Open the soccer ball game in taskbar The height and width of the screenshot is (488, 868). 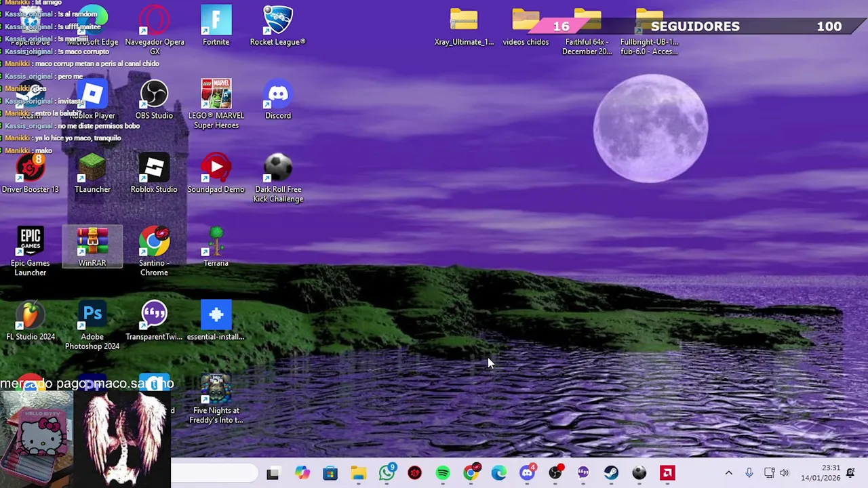pos(639,473)
